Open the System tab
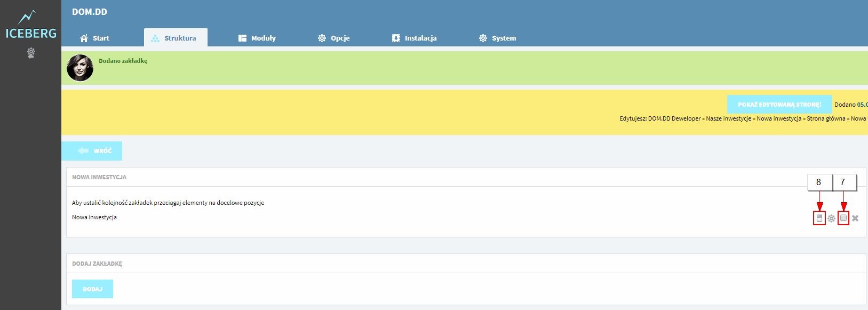868x310 pixels. tap(498, 38)
